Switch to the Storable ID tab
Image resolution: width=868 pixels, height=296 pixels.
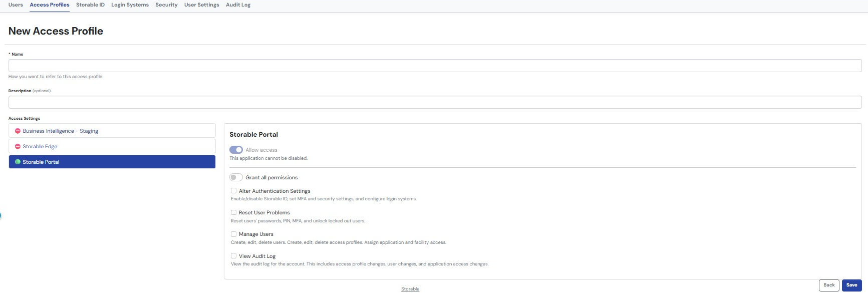[90, 5]
